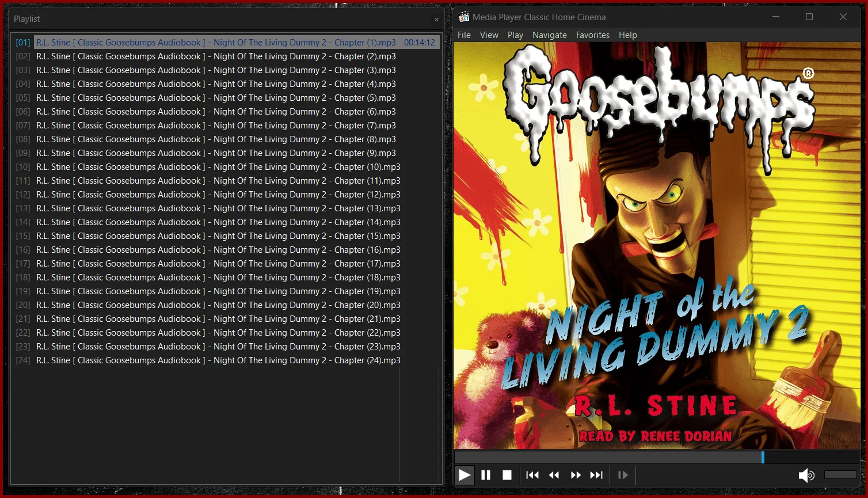Open the Navigate menu
Image resolution: width=868 pixels, height=498 pixels.
tap(550, 35)
